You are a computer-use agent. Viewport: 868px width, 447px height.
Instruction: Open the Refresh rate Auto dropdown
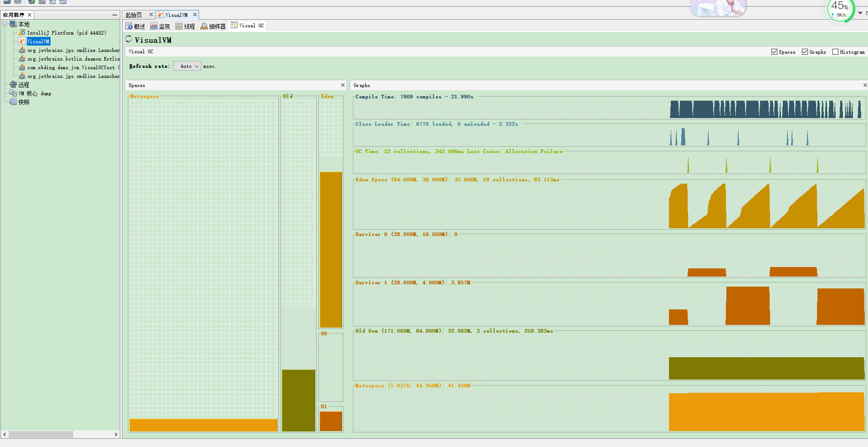coord(187,67)
